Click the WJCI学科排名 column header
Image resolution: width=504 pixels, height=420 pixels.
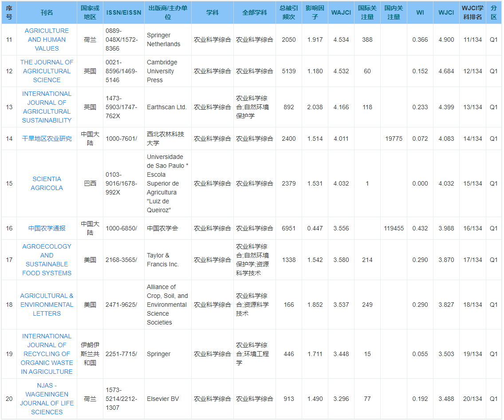point(472,12)
